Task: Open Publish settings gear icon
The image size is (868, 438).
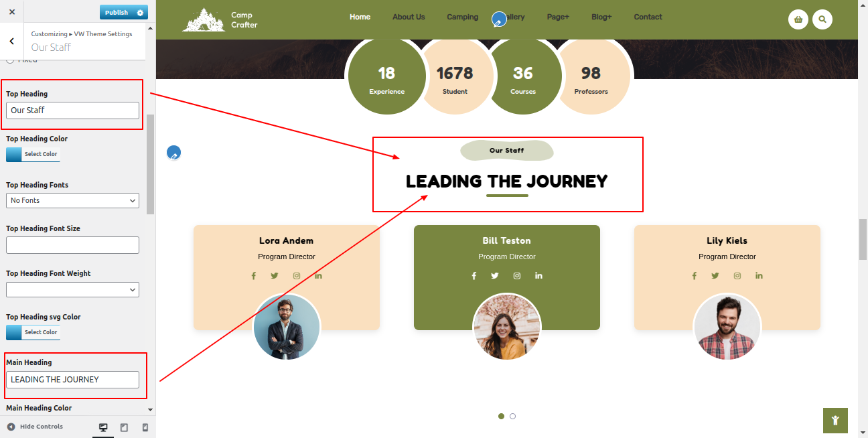Action: pos(139,13)
